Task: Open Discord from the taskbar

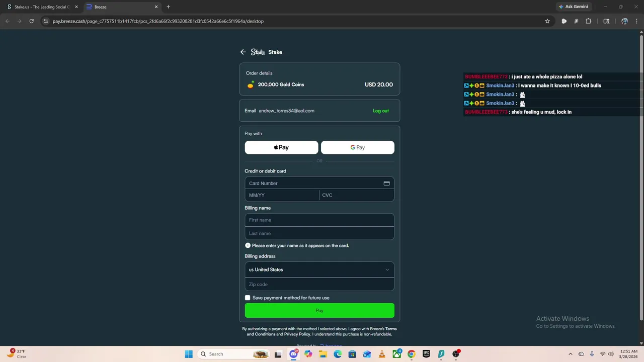Action: pyautogui.click(x=293, y=354)
